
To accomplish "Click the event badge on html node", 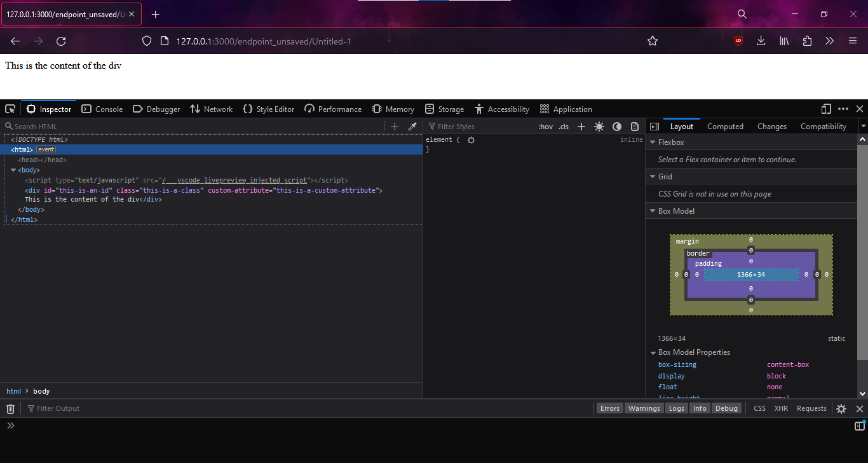I will pyautogui.click(x=46, y=149).
